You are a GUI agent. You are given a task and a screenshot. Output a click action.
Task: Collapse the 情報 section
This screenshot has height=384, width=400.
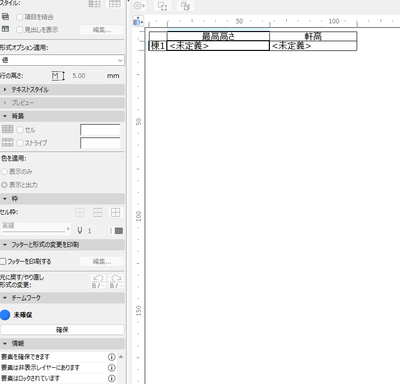pyautogui.click(x=63, y=343)
